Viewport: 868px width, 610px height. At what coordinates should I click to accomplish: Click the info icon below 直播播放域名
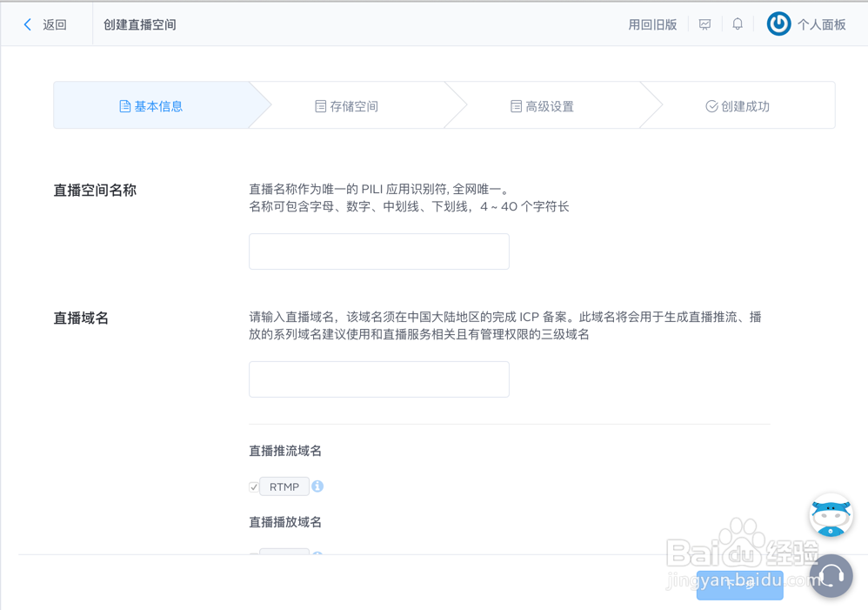(317, 554)
